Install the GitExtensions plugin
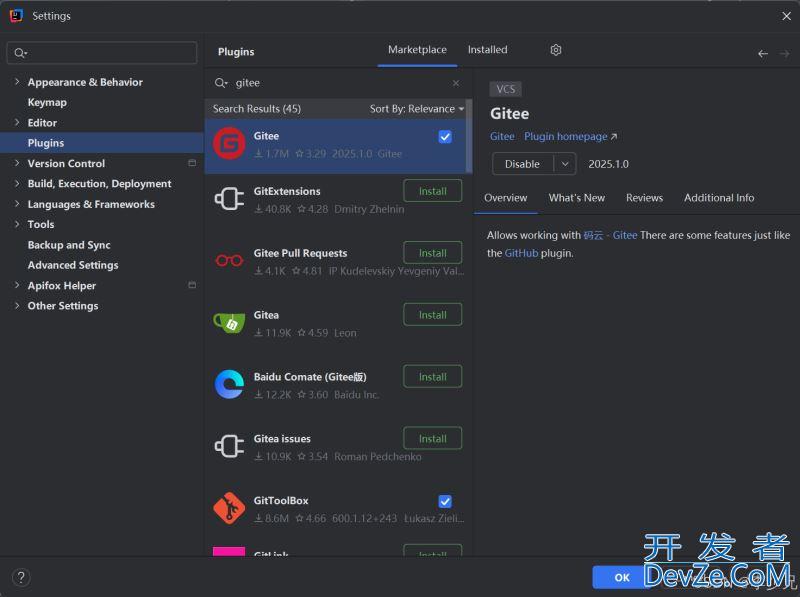Viewport: 800px width, 597px height. [x=432, y=191]
